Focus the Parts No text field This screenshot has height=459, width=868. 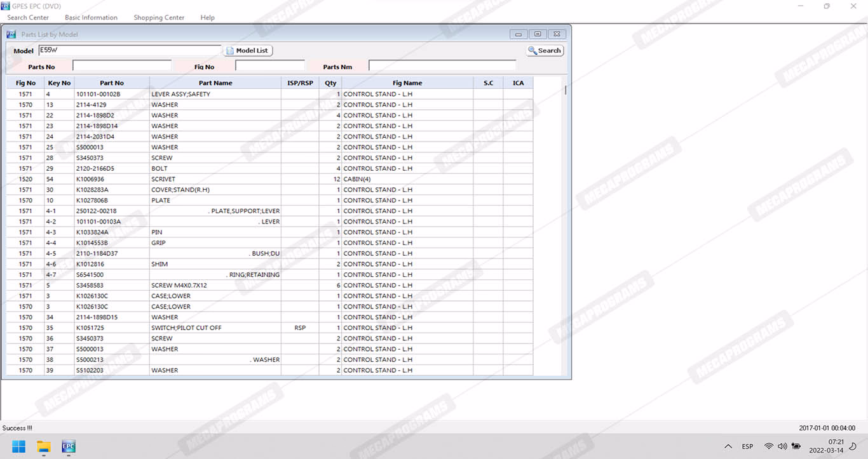point(122,66)
